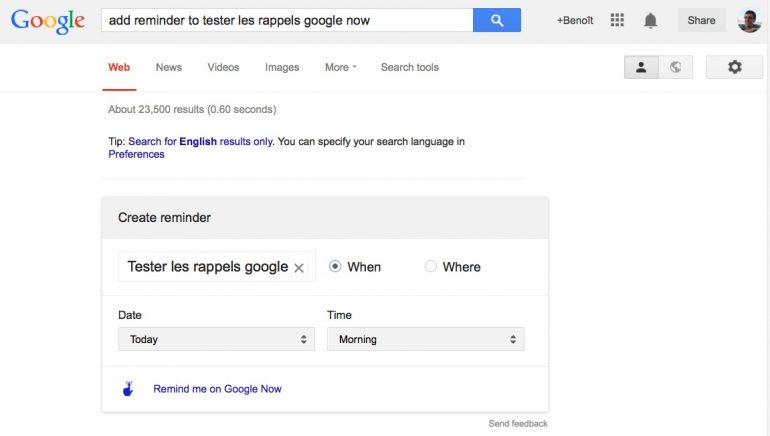The height and width of the screenshot is (436, 770).
Task: Open the notifications bell
Action: coord(651,20)
